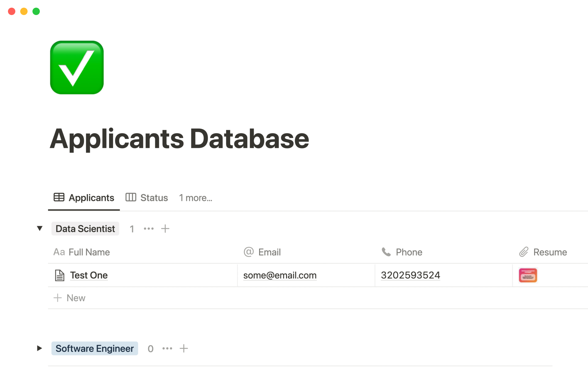
Task: Click the Full Name column header
Action: [x=89, y=252]
